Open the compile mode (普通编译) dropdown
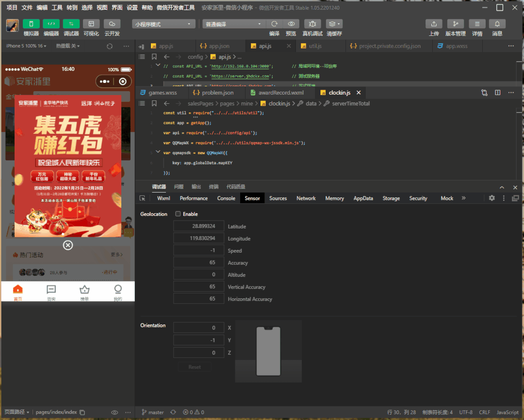Image resolution: width=524 pixels, height=420 pixels. coord(233,24)
